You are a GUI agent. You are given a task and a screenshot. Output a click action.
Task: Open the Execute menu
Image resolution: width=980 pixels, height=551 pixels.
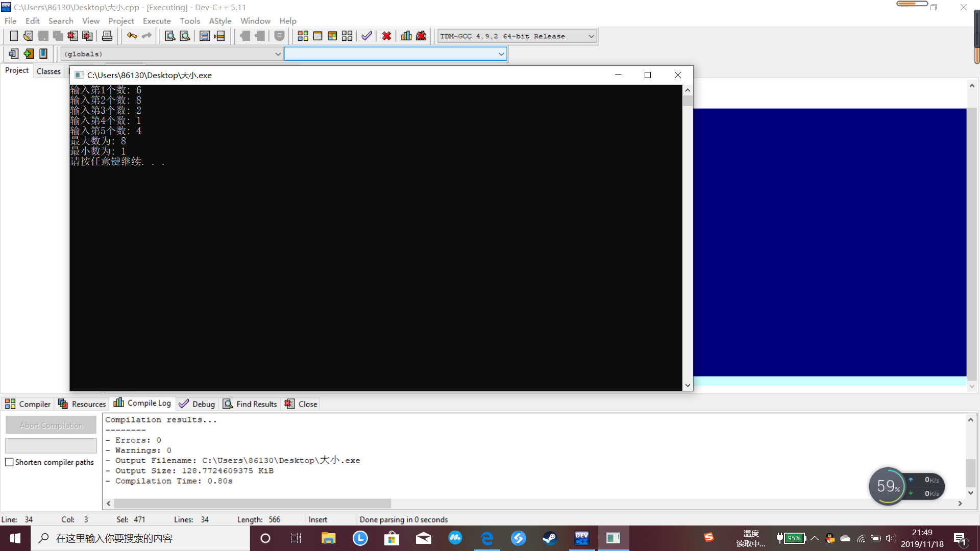pos(157,21)
